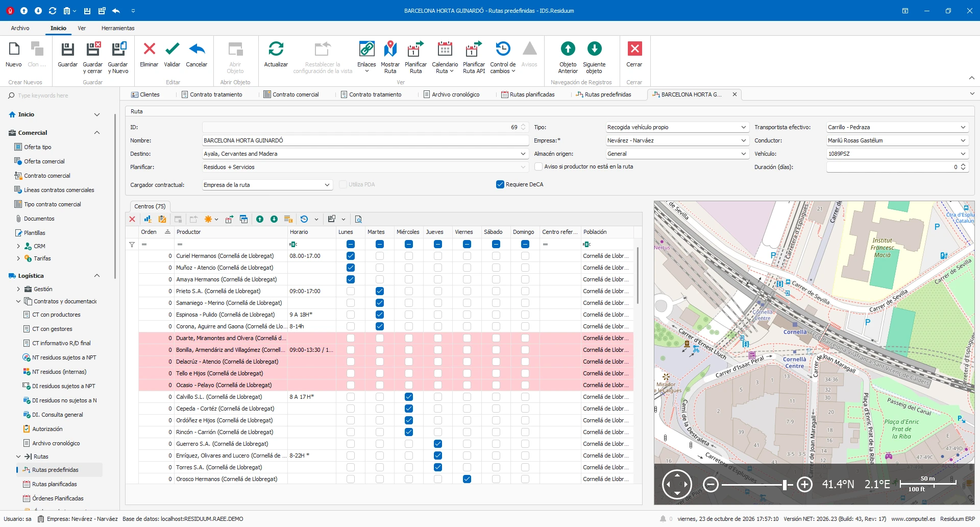Uncheck Viernes for Orosco Hermanos row
Image resolution: width=980 pixels, height=527 pixels.
tap(467, 479)
